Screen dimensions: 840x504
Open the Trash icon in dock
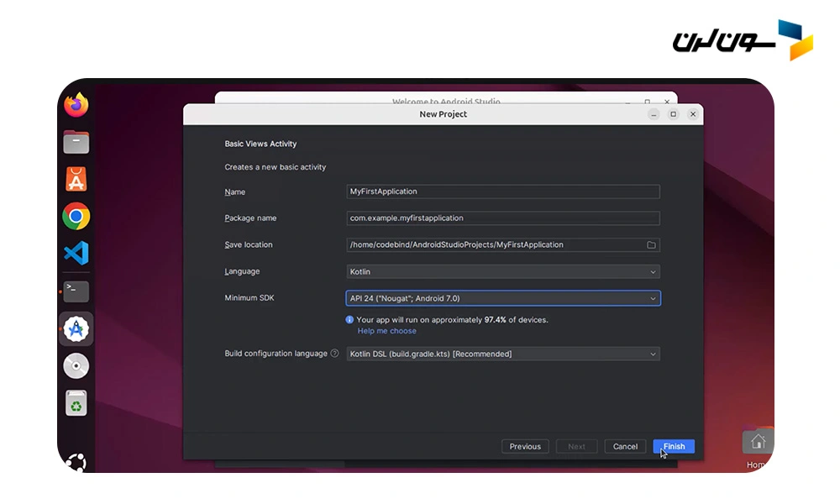pos(76,403)
